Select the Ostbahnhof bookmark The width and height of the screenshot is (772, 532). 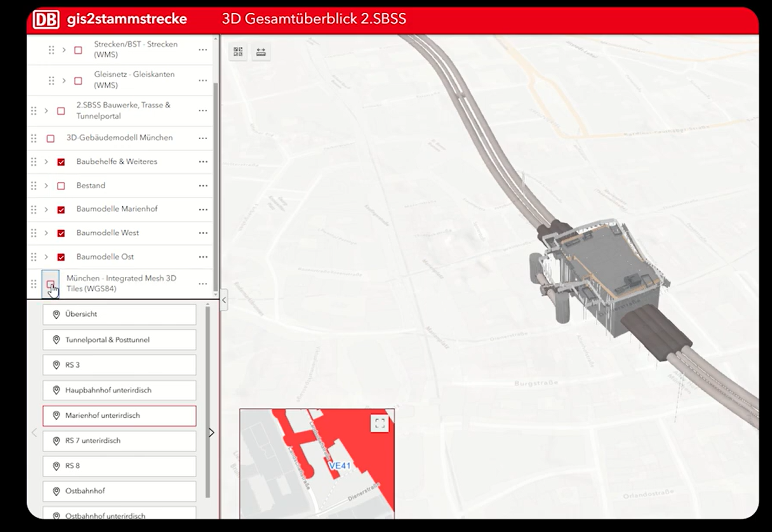click(119, 491)
